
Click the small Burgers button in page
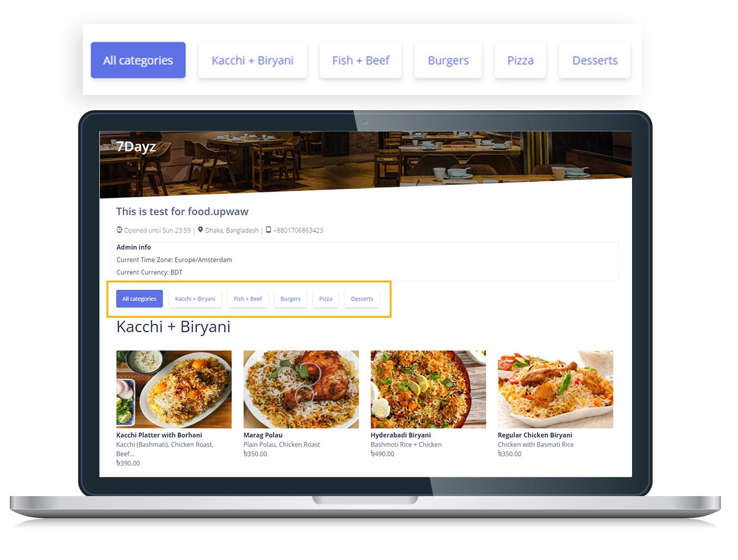290,299
